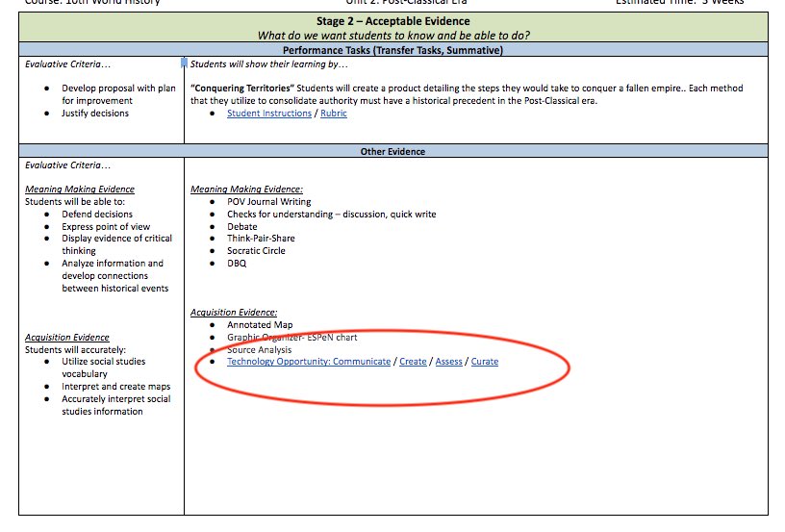This screenshot has height=532, width=785.
Task: Click 'Students will be able to:' line
Action: tap(75, 201)
